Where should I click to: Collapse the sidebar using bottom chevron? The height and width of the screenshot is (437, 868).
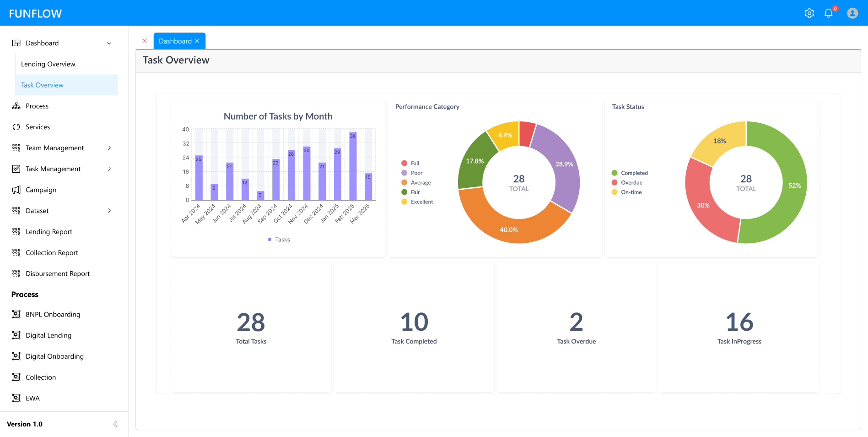point(115,424)
